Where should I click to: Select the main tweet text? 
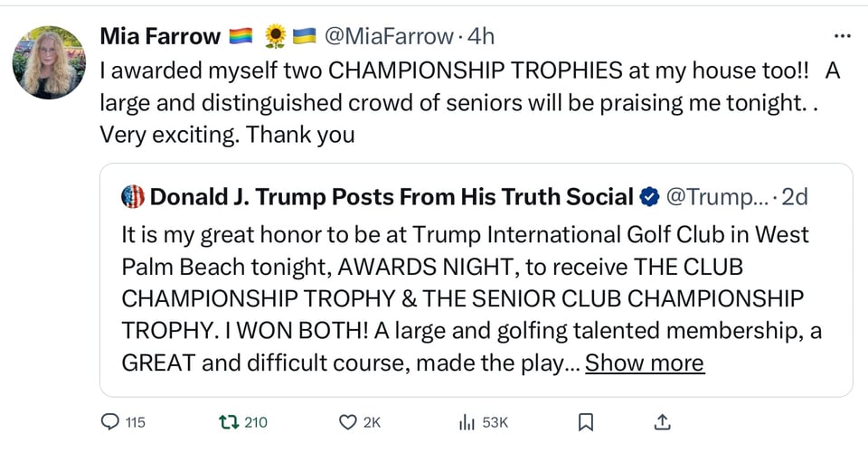(x=452, y=102)
